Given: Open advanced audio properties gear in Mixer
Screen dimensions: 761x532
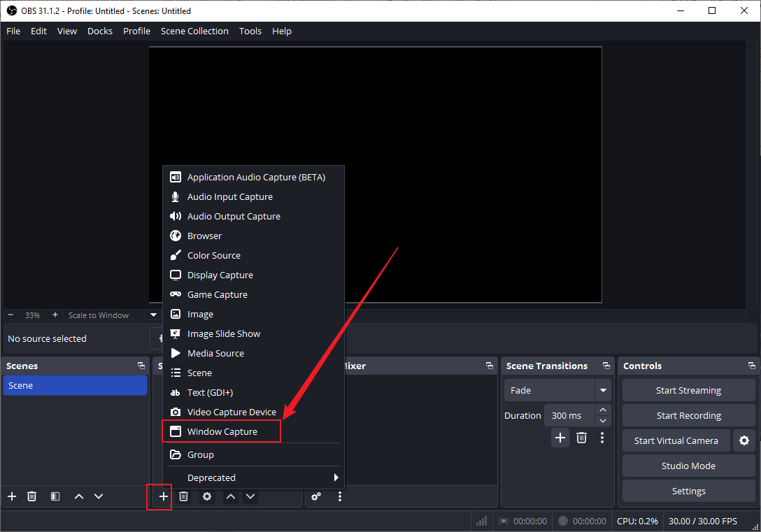Looking at the screenshot, I should pos(316,496).
